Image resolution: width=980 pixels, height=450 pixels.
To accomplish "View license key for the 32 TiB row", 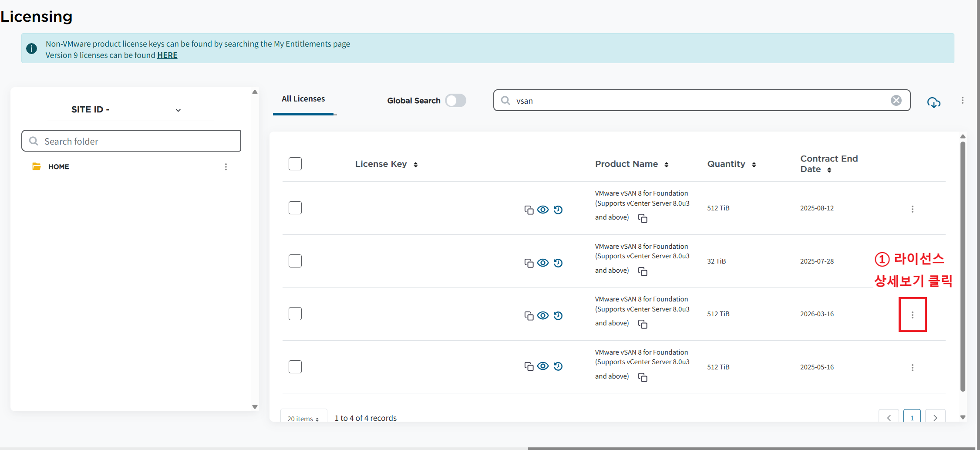I will pyautogui.click(x=542, y=263).
